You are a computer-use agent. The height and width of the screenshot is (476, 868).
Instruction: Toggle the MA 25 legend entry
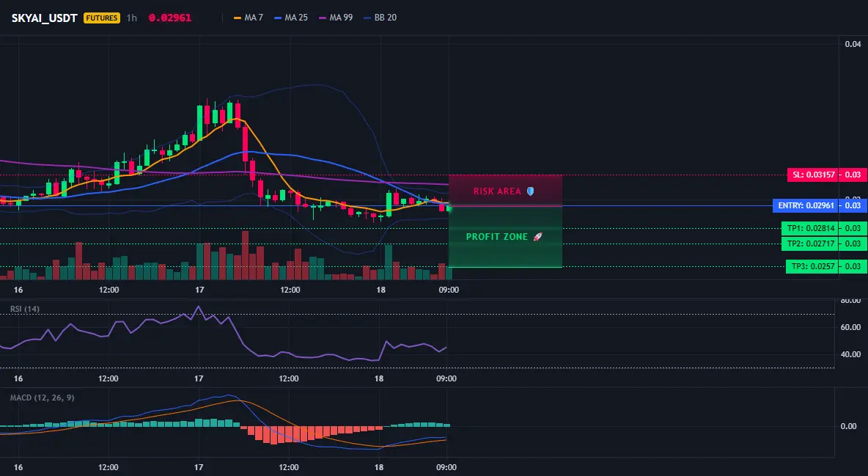291,18
